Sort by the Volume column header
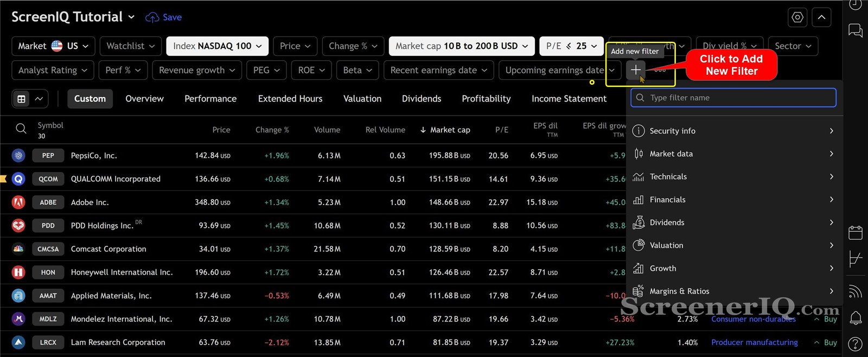The height and width of the screenshot is (357, 868). (327, 130)
